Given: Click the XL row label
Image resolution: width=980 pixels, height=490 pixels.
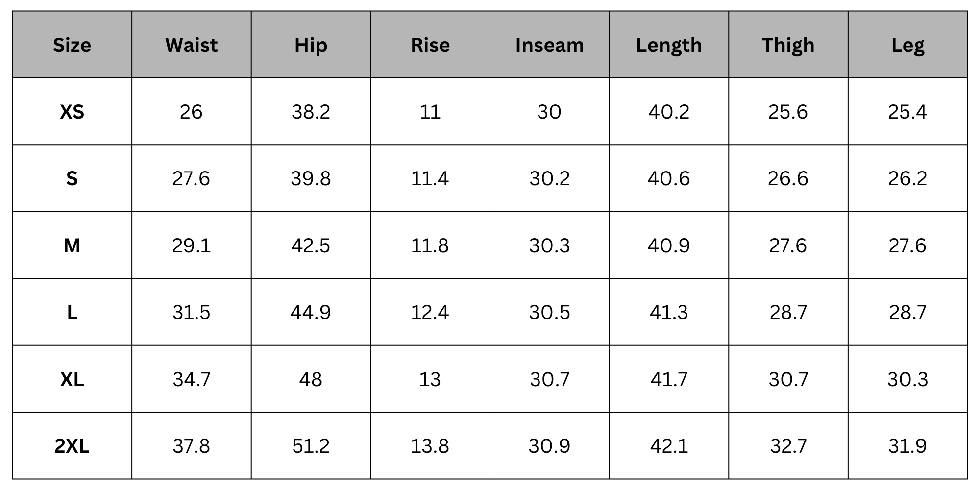Looking at the screenshot, I should pos(72,380).
